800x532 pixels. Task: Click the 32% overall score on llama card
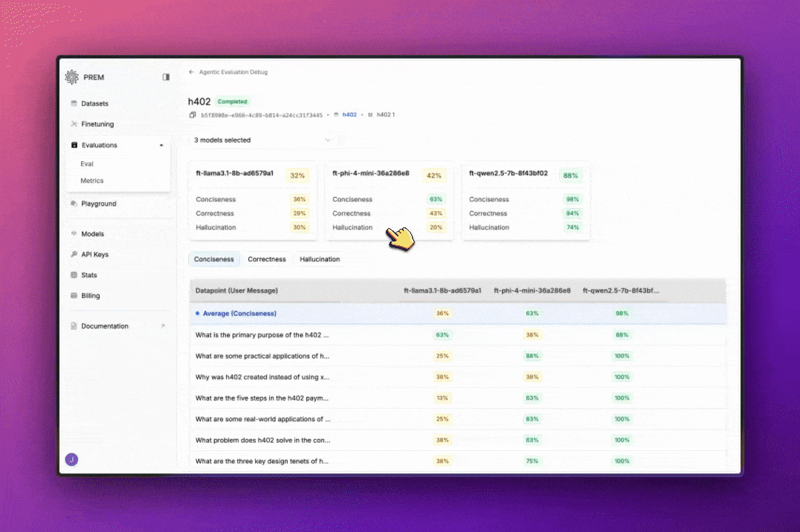point(297,175)
